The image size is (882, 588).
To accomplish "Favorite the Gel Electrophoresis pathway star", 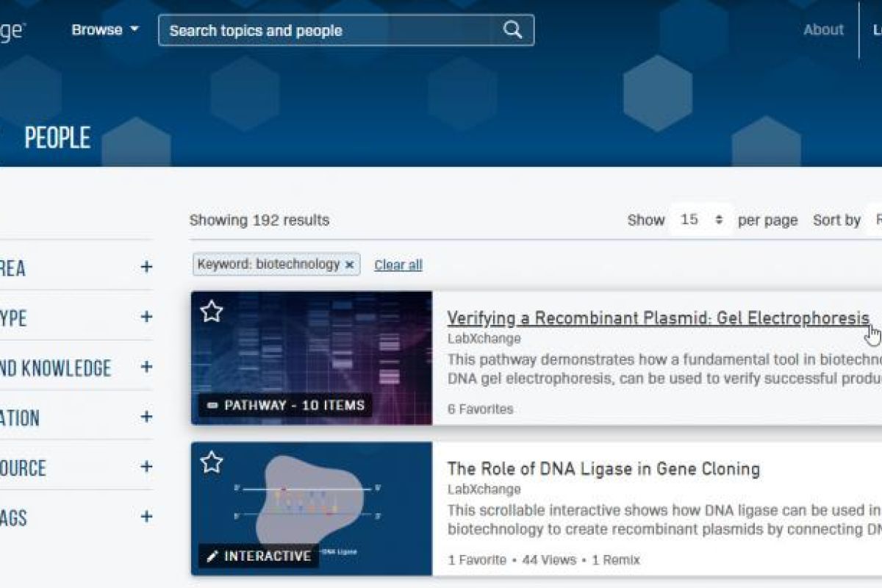I will tap(212, 311).
